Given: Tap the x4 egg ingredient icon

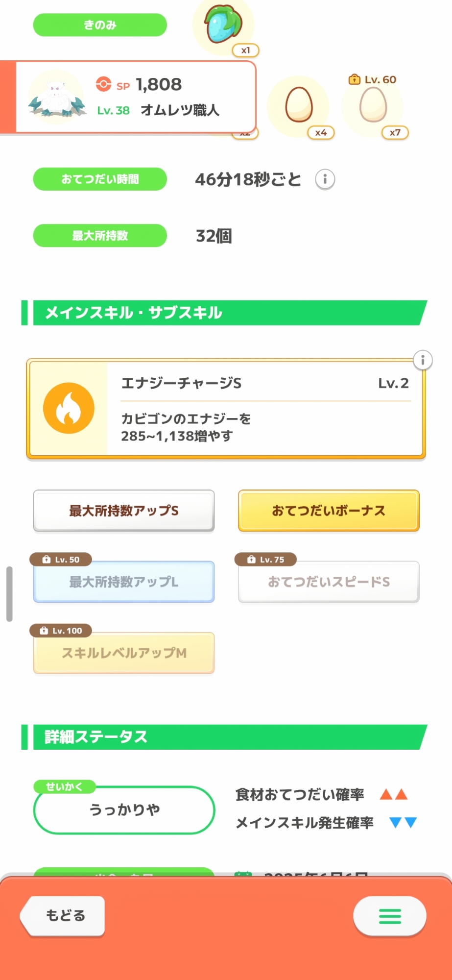Looking at the screenshot, I should tap(299, 105).
